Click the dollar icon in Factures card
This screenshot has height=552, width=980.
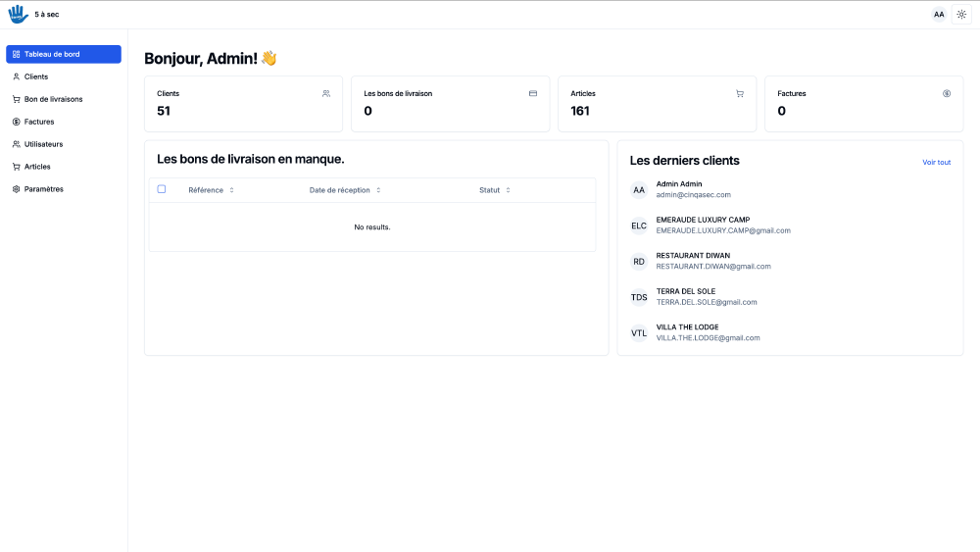click(x=947, y=94)
